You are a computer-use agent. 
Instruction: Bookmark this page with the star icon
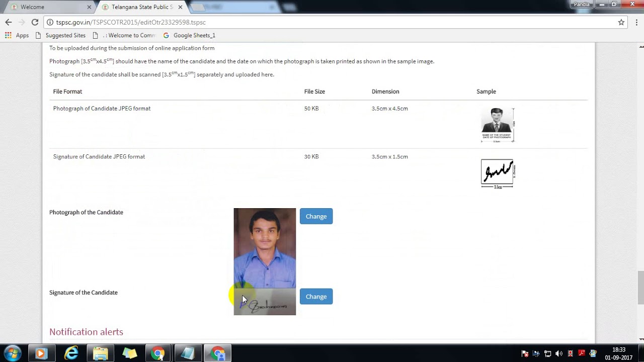(621, 22)
